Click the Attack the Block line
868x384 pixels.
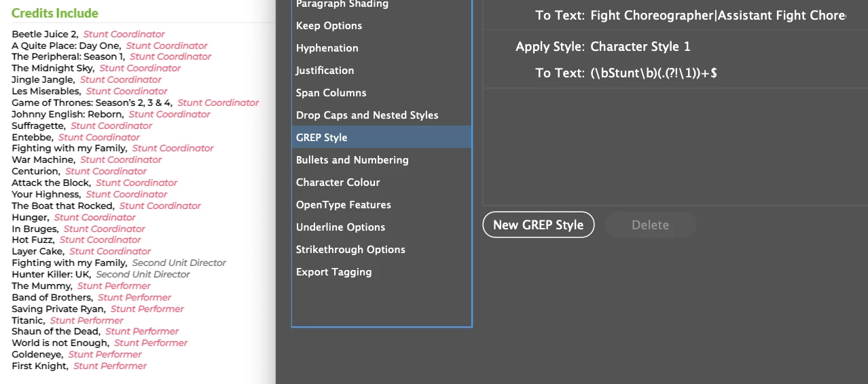point(94,183)
